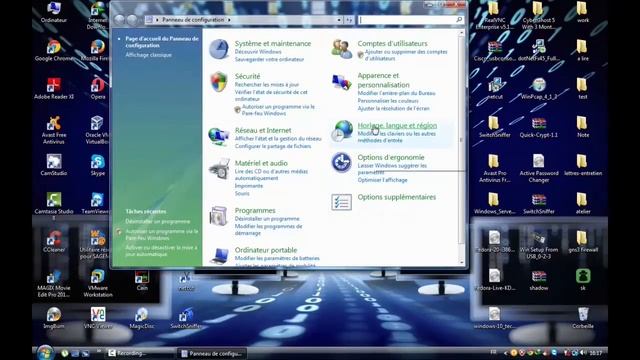Open the Horloge, langue et région globe icon
This screenshot has width=640, height=360.
pos(342,131)
